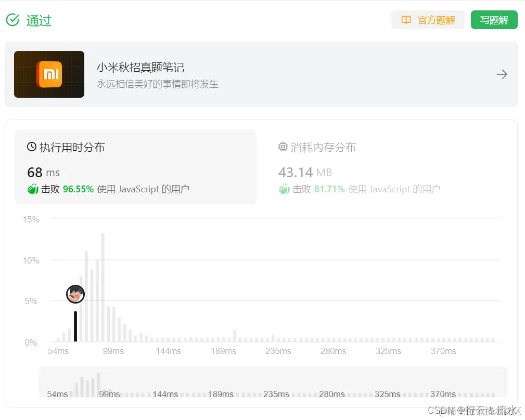The height and width of the screenshot is (420, 525).
Task: Click the 96.55% percentage text
Action: [79, 189]
